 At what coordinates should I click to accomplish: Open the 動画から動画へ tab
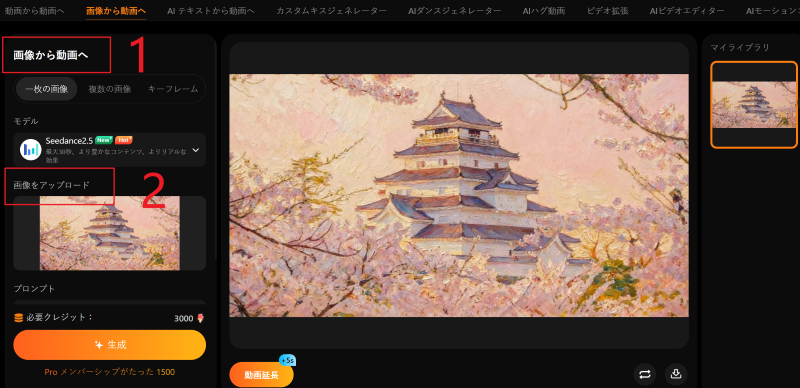[x=34, y=10]
